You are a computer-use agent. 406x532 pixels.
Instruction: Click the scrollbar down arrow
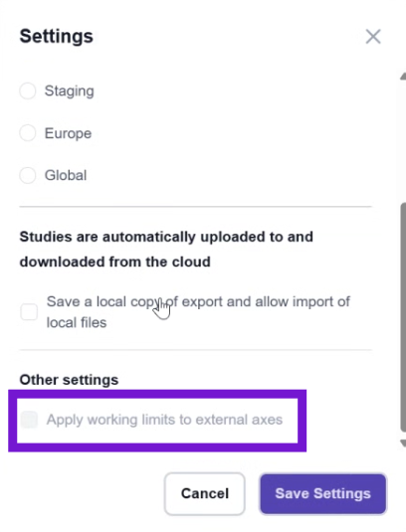tap(403, 443)
